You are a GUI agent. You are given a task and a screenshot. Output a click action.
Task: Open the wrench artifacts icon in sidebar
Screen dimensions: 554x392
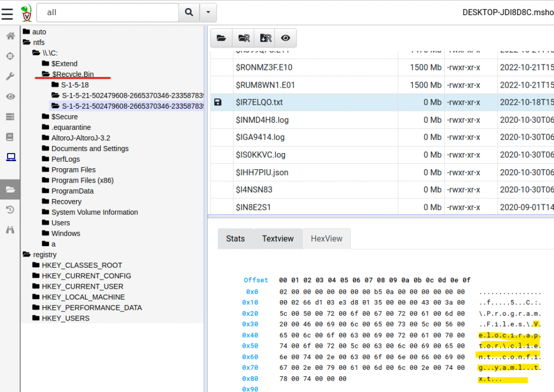[x=10, y=76]
